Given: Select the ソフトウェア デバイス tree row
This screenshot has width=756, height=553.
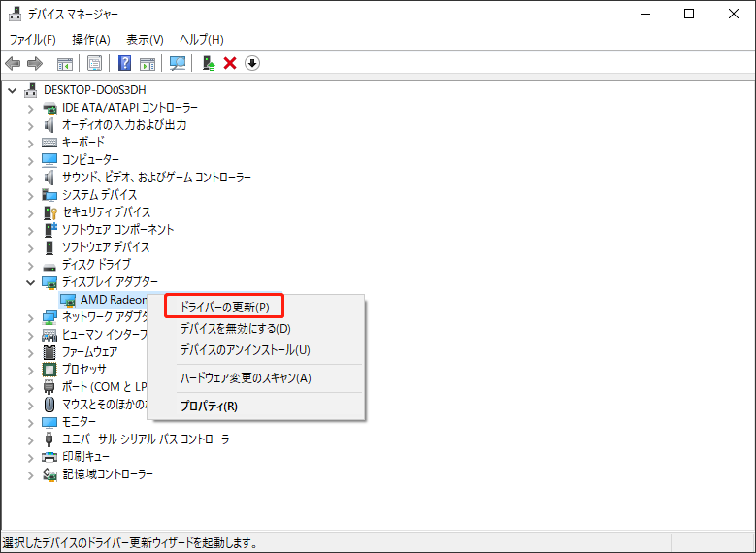Looking at the screenshot, I should [106, 246].
